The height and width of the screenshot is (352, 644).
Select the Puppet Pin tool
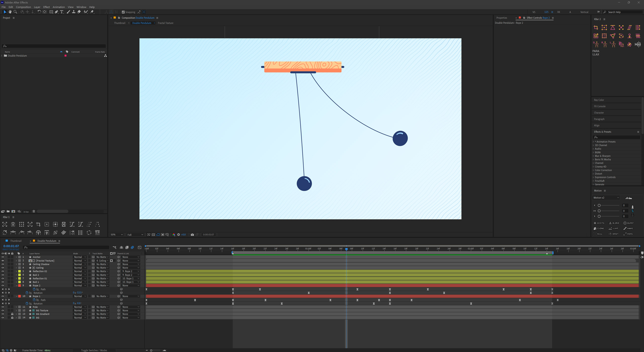[92, 12]
